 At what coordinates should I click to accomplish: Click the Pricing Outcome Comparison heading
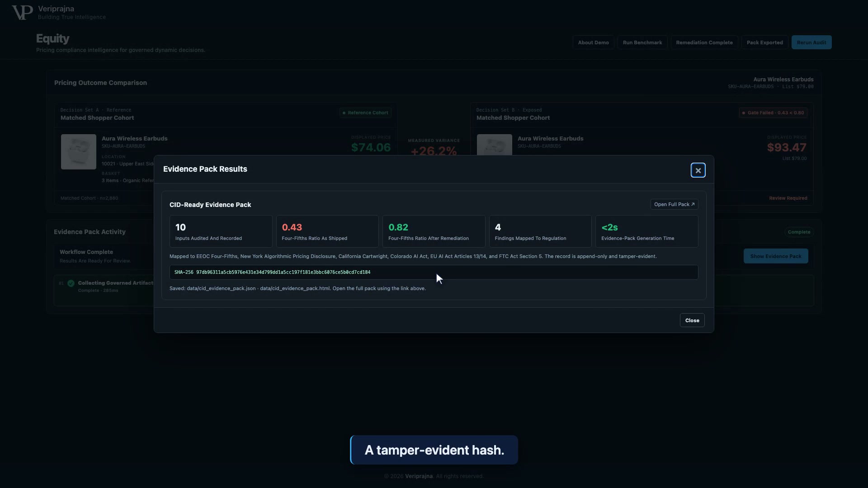pyautogui.click(x=100, y=83)
